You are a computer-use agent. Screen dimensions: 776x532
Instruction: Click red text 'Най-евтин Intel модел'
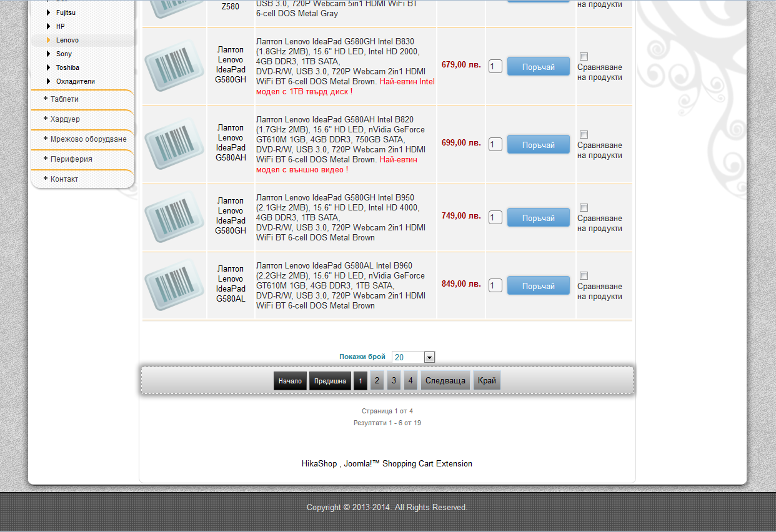pos(346,86)
